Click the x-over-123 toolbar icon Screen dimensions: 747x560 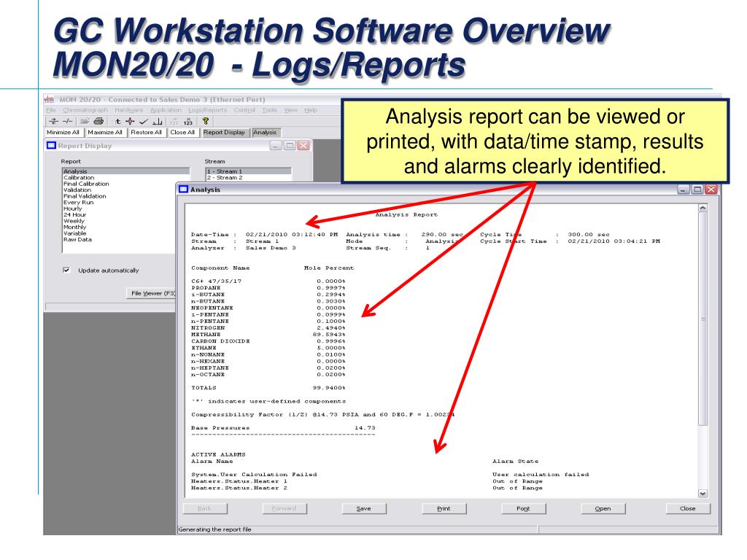[x=188, y=122]
